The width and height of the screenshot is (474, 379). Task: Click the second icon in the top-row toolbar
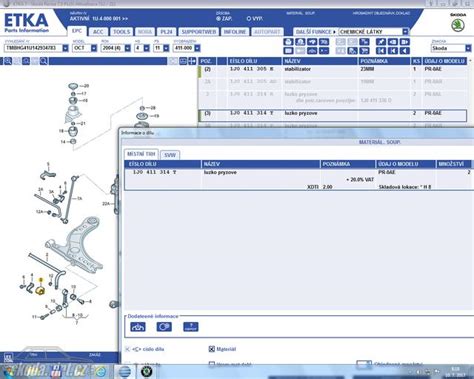(300, 42)
